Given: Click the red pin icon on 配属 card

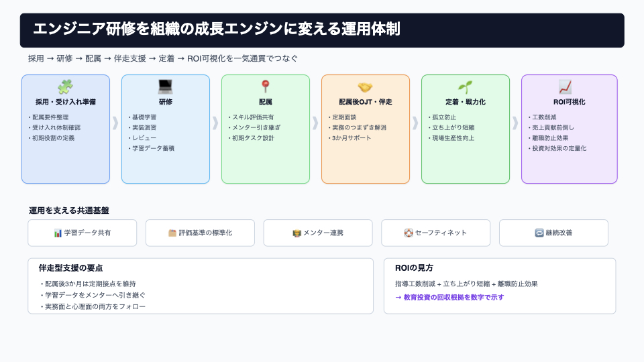Looking at the screenshot, I should (265, 87).
